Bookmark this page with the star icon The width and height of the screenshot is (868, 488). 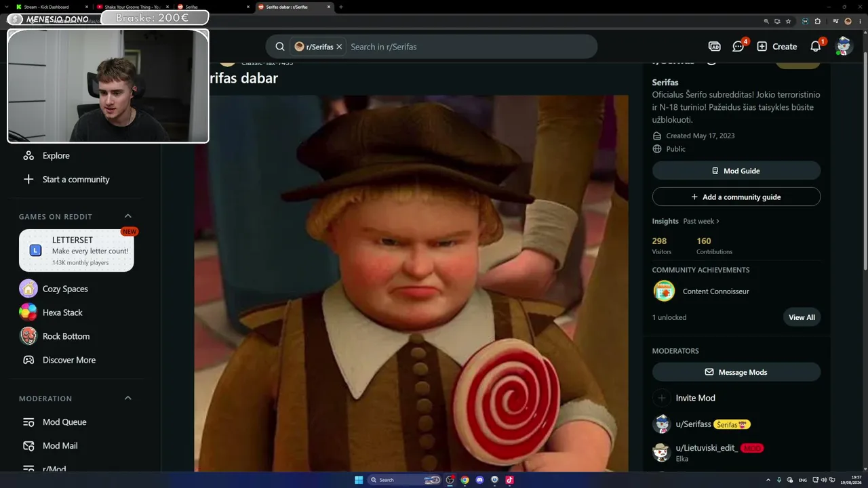(788, 21)
